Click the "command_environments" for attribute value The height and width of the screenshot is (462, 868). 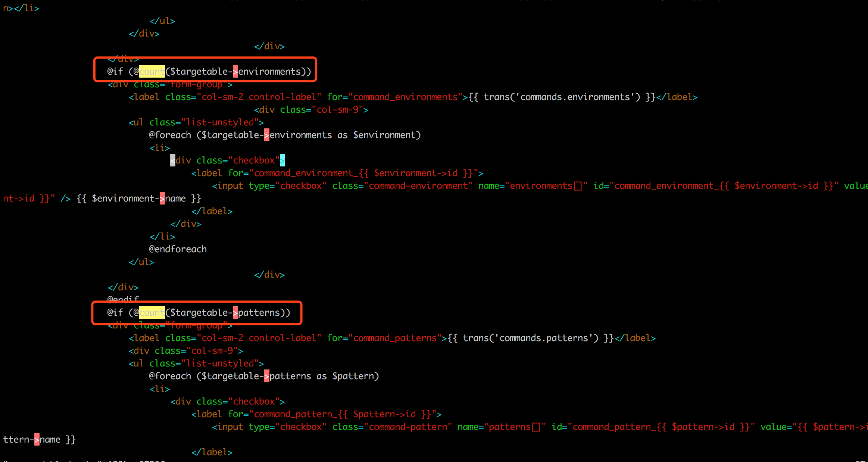(x=405, y=97)
